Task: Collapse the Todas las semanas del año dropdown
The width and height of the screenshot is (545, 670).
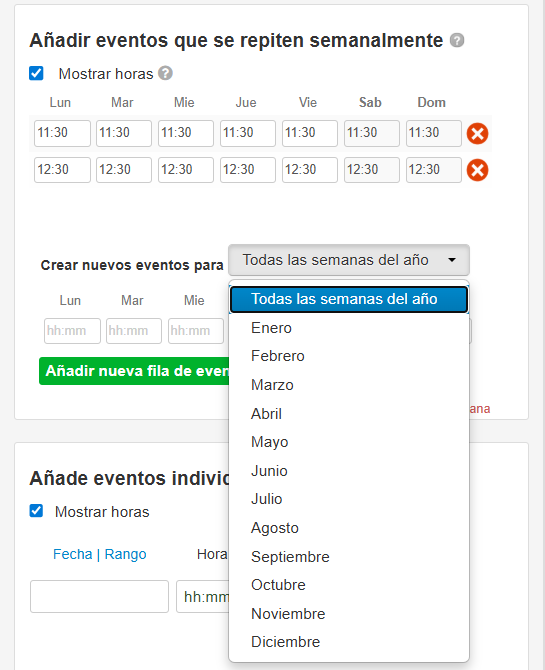Action: pyautogui.click(x=349, y=260)
